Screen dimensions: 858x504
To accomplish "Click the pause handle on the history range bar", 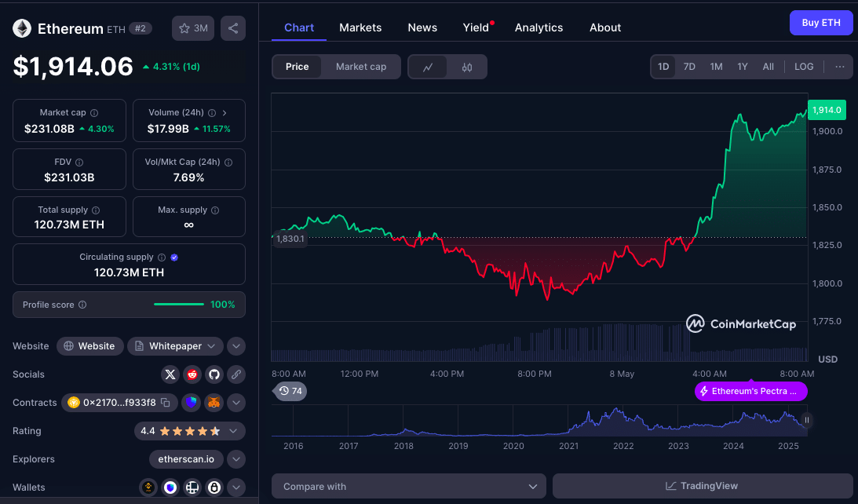I will (806, 420).
